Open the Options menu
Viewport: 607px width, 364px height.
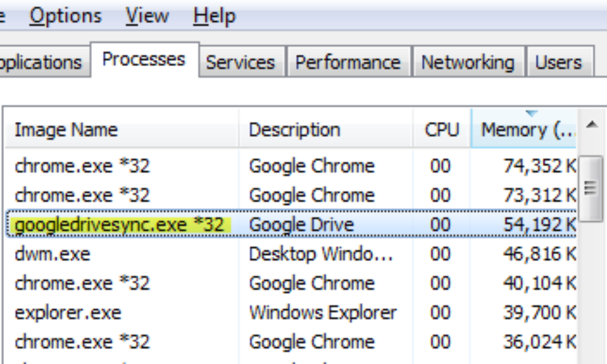65,17
